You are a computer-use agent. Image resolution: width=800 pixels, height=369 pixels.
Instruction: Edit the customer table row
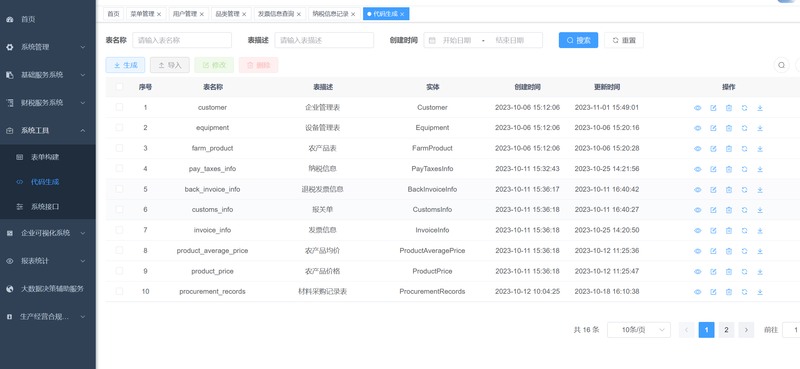(x=713, y=108)
